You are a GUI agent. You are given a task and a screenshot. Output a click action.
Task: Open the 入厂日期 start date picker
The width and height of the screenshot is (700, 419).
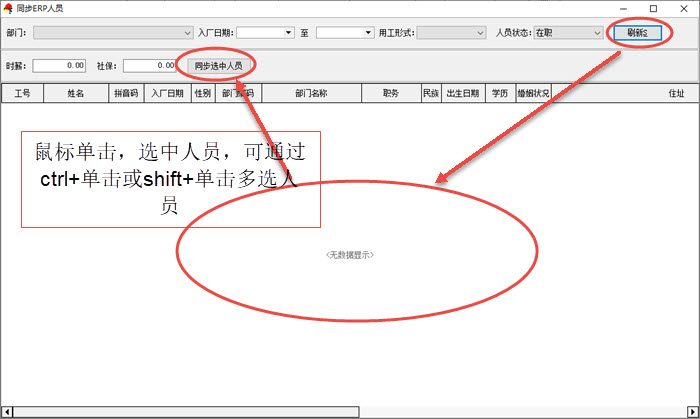288,33
